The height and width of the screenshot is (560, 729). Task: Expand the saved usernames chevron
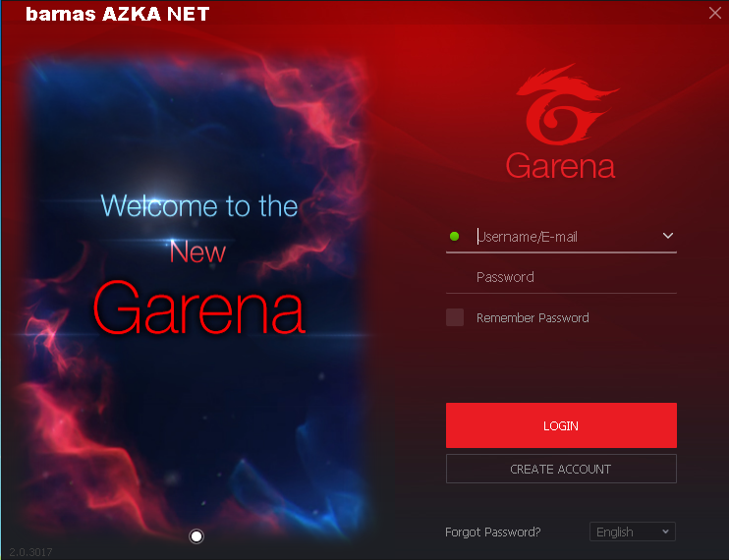[668, 236]
